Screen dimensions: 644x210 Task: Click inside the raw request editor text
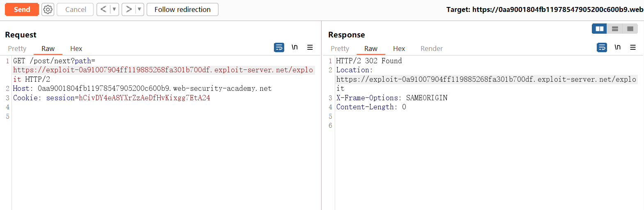[164, 144]
